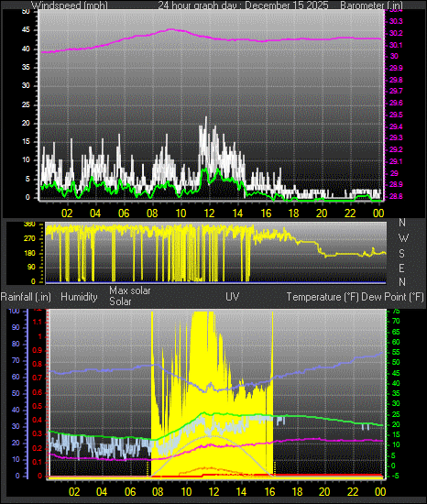Click the 45 mark on the windspeed axis
Screen dimensions: 427x504
[x=26, y=30]
